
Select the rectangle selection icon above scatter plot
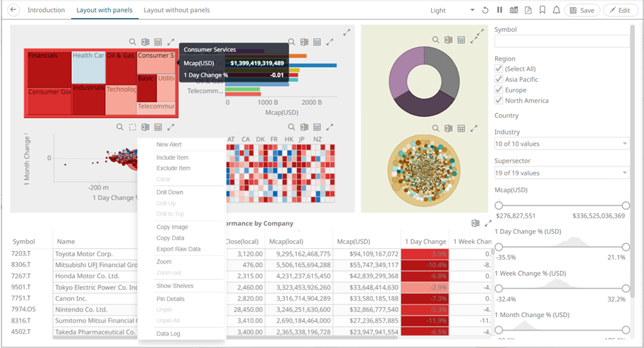pos(133,128)
